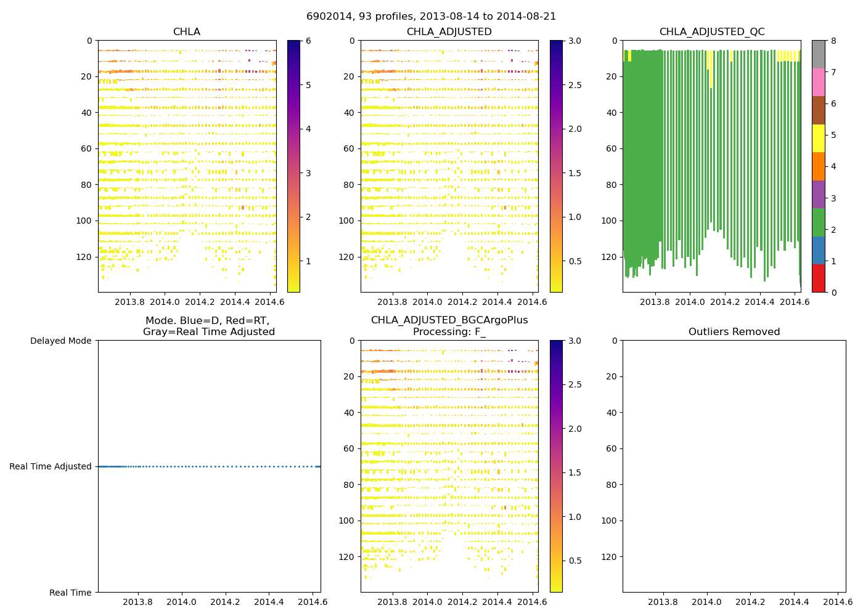Select the green segment in the QC colorbar
Image resolution: width=863 pixels, height=616 pixels.
[818, 222]
